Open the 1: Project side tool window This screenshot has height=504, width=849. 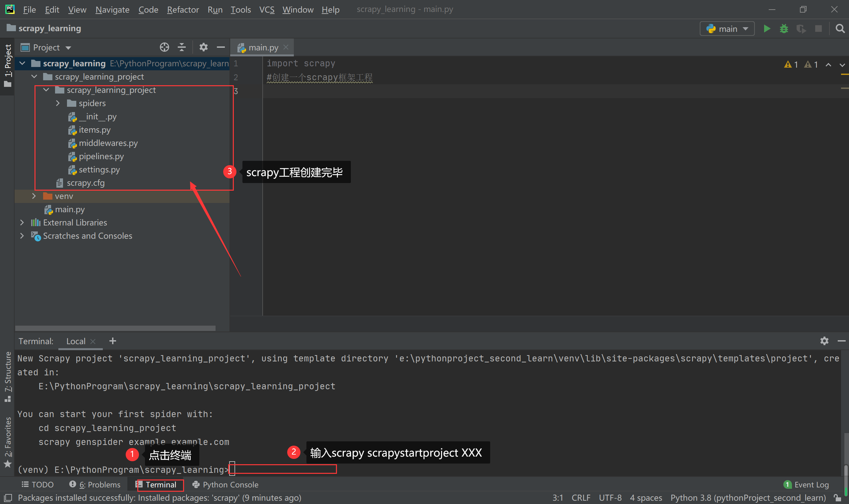pyautogui.click(x=8, y=66)
